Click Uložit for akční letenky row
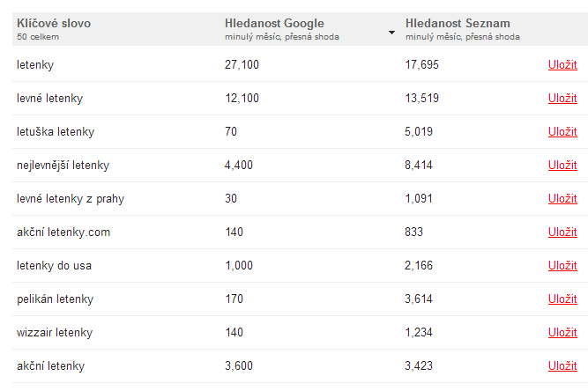Viewport: 588px width, 391px height. pos(562,366)
